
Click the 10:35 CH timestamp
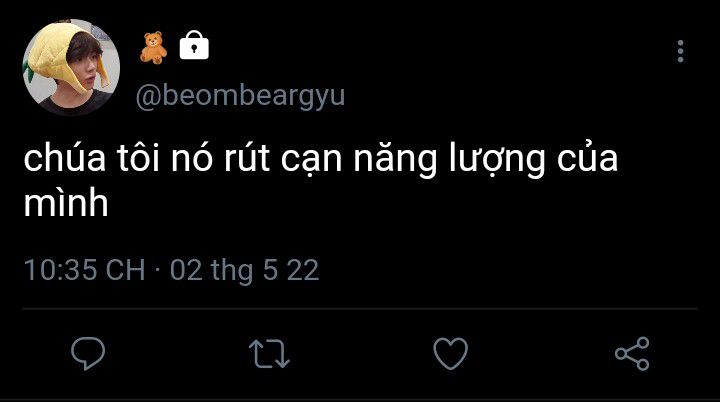coord(84,270)
